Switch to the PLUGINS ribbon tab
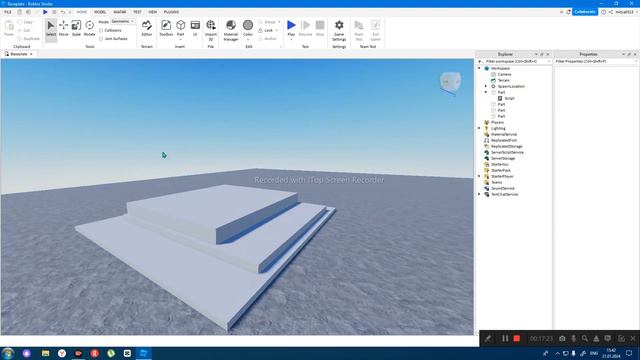Image resolution: width=640 pixels, height=360 pixels. point(171,12)
